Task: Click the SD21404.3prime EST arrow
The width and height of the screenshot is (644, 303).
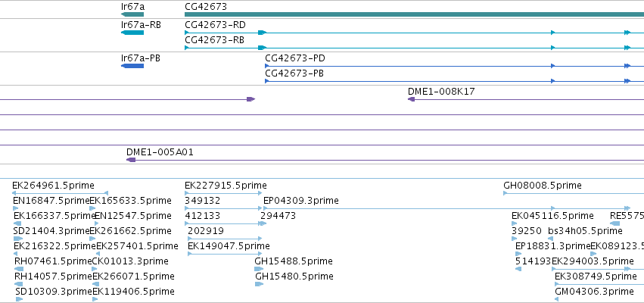Action: coord(18,239)
